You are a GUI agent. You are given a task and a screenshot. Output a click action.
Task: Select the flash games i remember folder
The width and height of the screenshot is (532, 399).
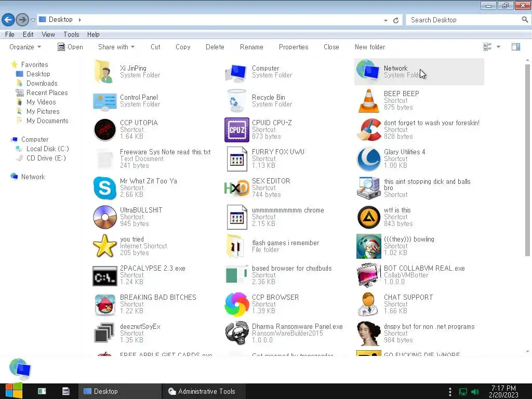point(235,246)
